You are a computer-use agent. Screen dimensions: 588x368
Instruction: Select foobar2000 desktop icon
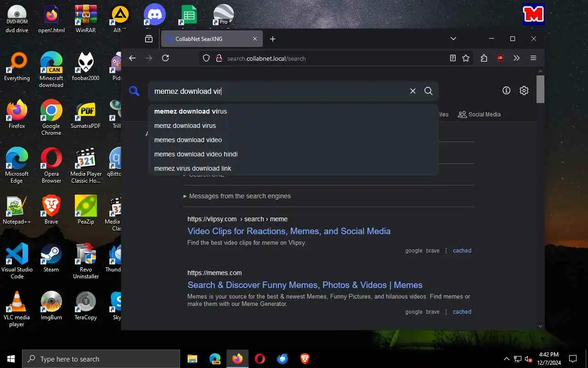85,67
